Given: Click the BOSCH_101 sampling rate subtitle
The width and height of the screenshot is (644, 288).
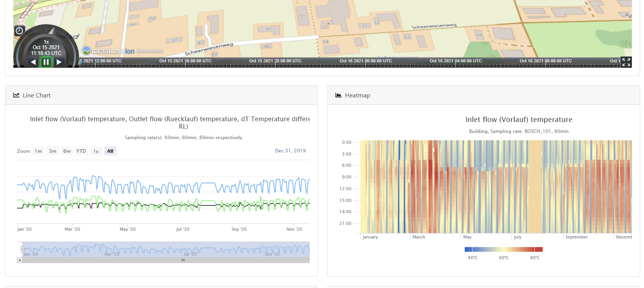Looking at the screenshot, I should (x=519, y=131).
